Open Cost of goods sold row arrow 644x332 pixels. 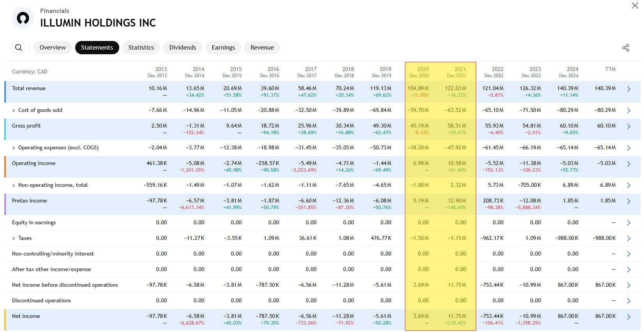click(628, 110)
